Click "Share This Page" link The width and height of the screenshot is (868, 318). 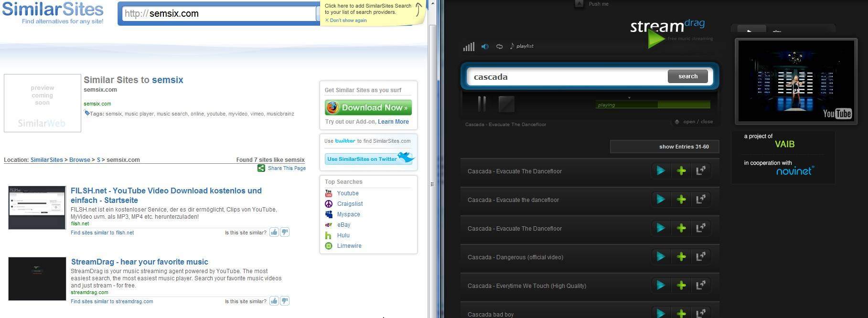point(287,168)
